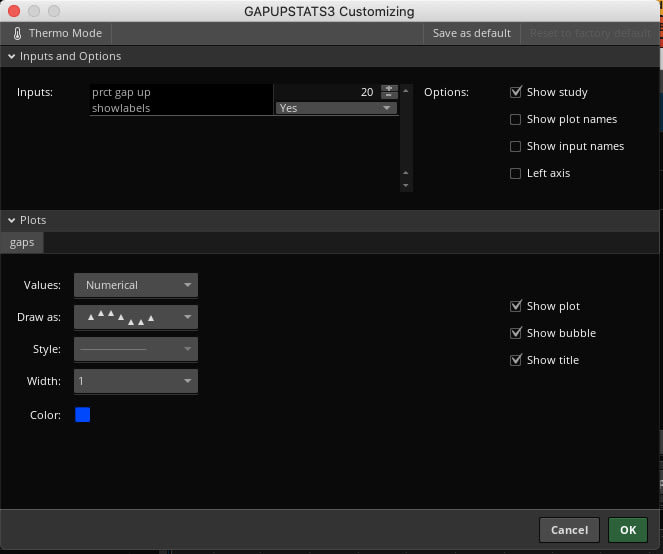
Task: Open the Draw as triangles dropdown
Action: click(136, 317)
